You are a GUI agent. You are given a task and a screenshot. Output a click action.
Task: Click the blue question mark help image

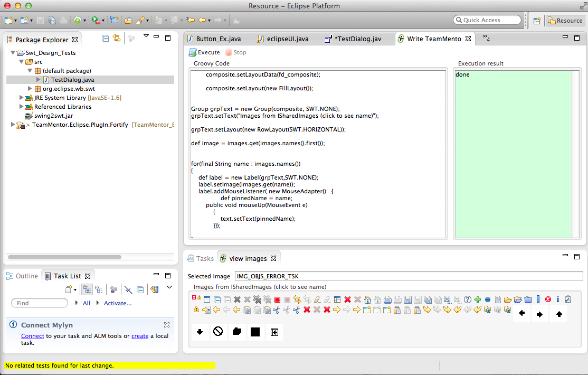tap(468, 299)
